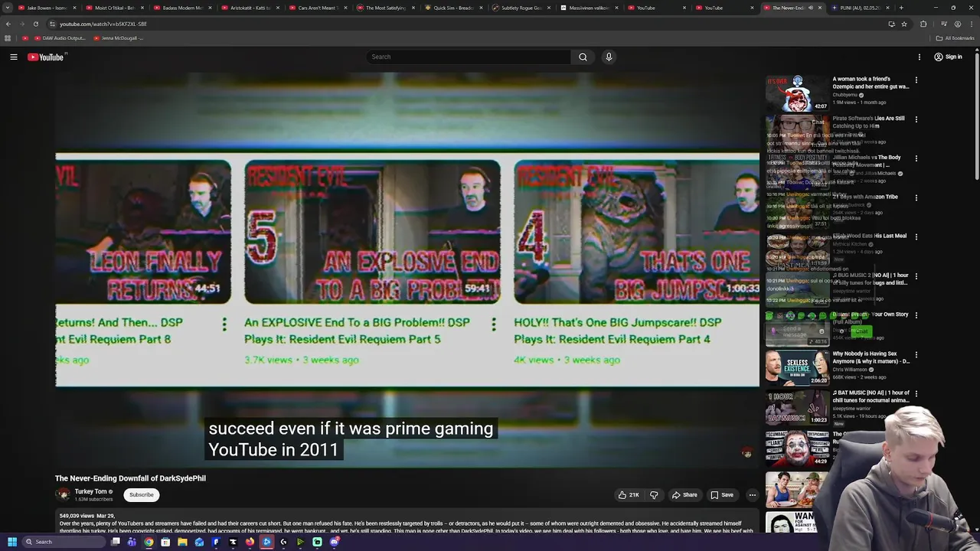
Task: Open 'Why Nobody is Having Sex Anymore' suggested video title
Action: click(x=871, y=357)
